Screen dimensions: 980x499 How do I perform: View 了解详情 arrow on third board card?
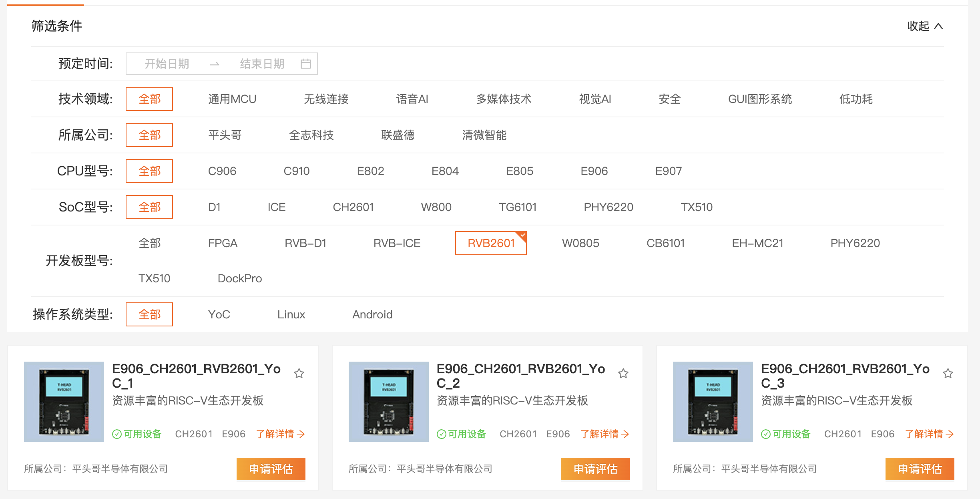[950, 434]
